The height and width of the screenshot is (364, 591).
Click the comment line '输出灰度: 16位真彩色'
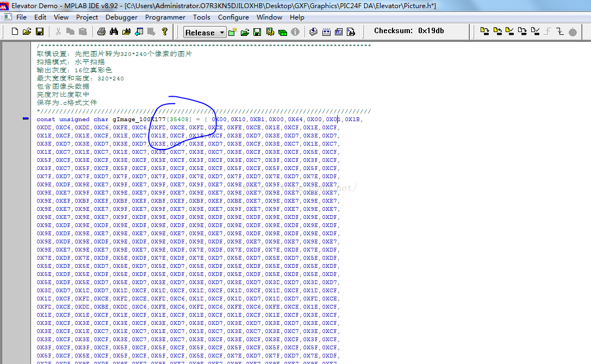pos(74,70)
